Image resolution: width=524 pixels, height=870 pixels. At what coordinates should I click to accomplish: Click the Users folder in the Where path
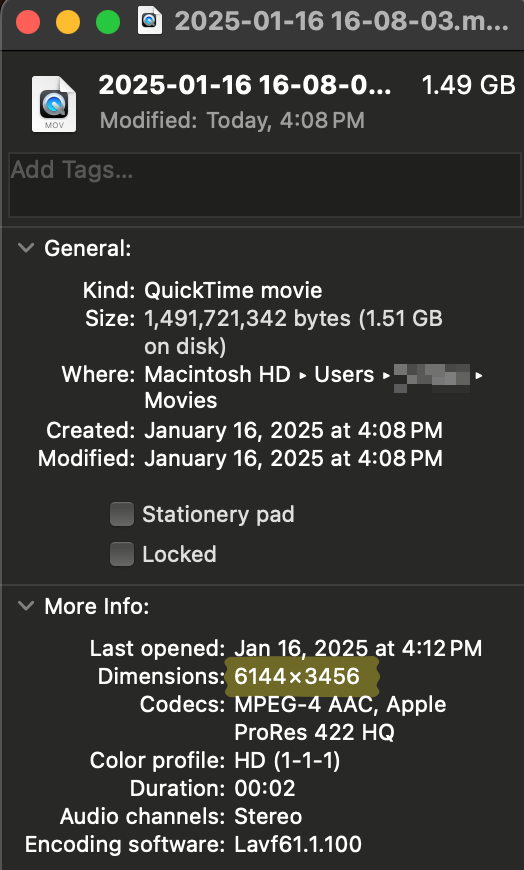(344, 375)
